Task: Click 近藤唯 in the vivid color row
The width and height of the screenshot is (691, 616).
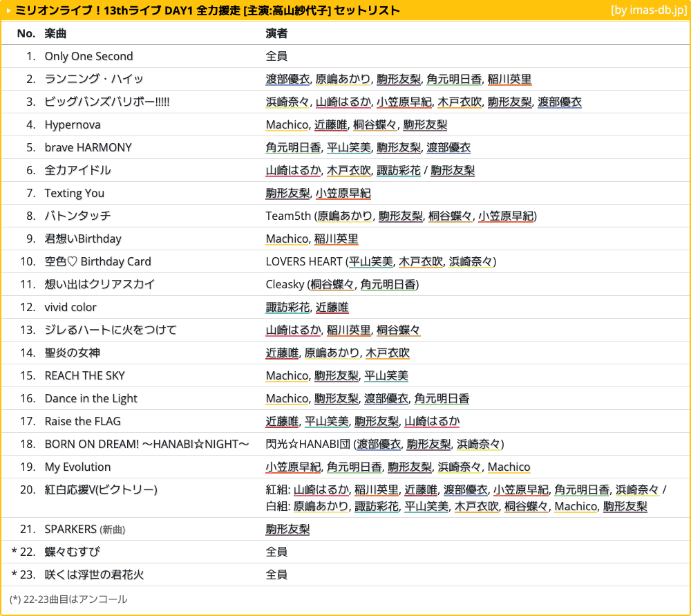Action: (332, 308)
